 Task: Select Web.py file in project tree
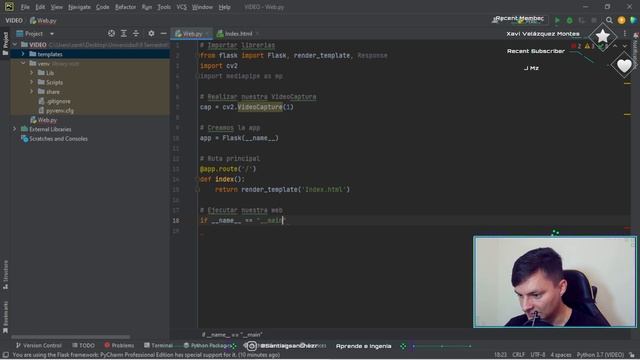(x=47, y=120)
